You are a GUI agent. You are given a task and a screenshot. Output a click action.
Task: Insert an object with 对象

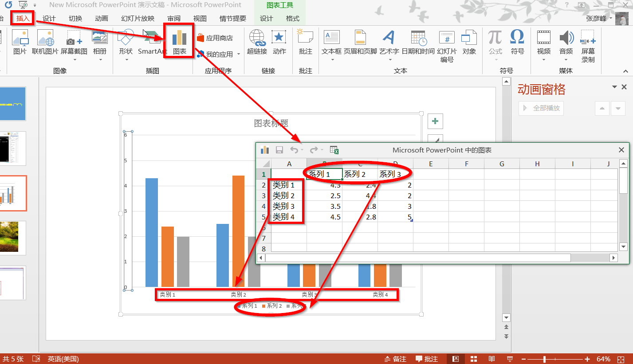tap(469, 42)
